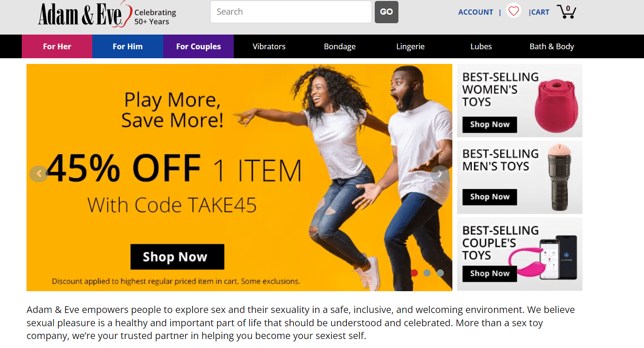Open the For Him menu
Image resolution: width=644 pixels, height=348 pixels.
(128, 46)
